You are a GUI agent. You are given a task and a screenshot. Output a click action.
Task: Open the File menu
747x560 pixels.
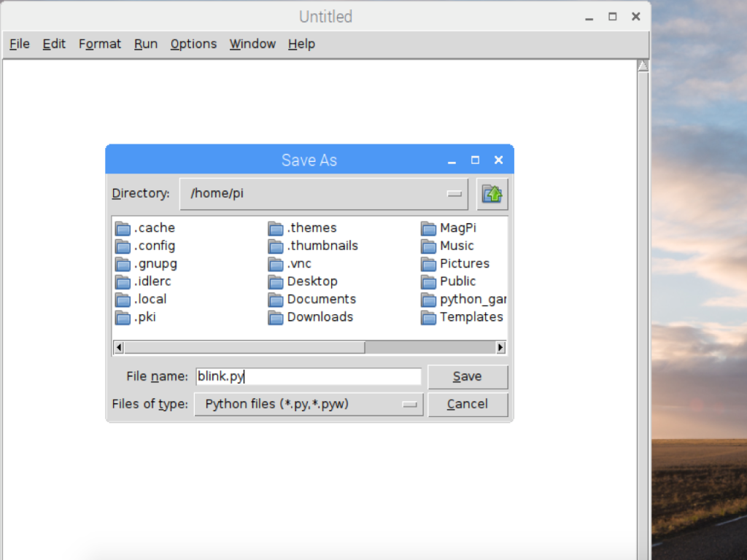(20, 44)
